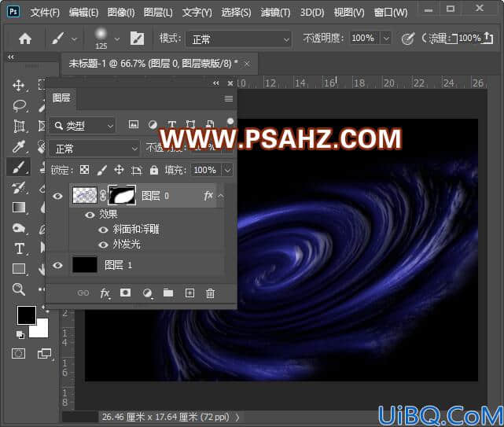Image resolution: width=504 pixels, height=427 pixels.
Task: Change the screen mode
Action: 44,354
